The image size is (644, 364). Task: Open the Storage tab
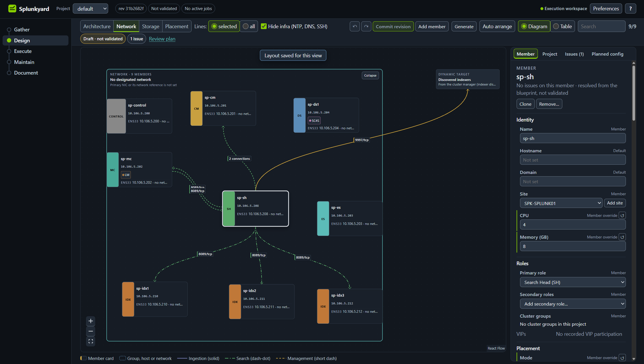point(151,27)
